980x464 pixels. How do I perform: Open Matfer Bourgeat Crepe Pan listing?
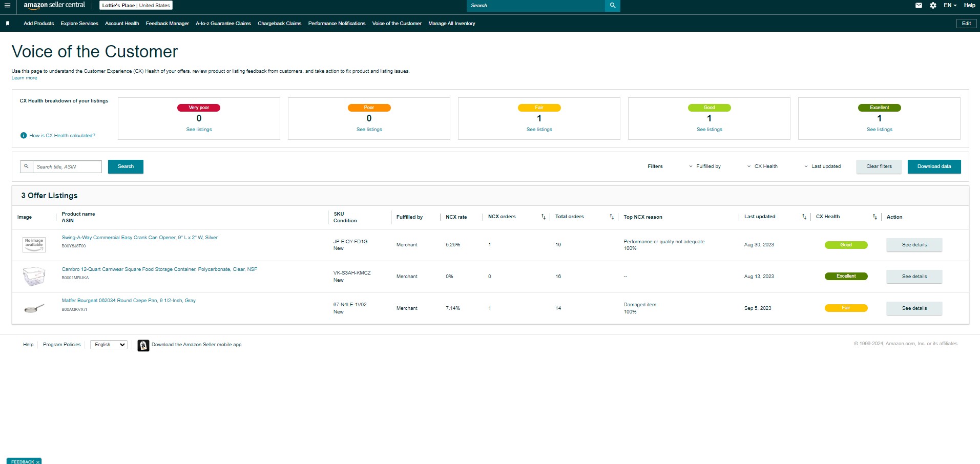[x=129, y=301]
